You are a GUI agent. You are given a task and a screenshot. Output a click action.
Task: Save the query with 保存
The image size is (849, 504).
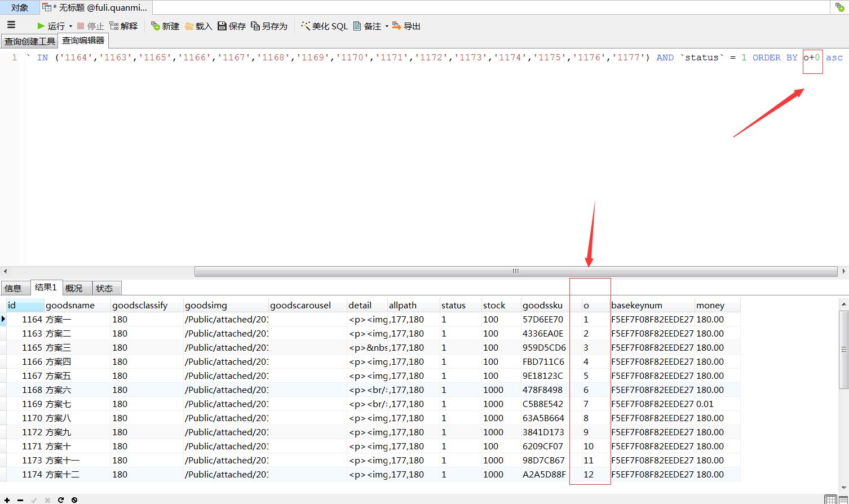pyautogui.click(x=232, y=26)
